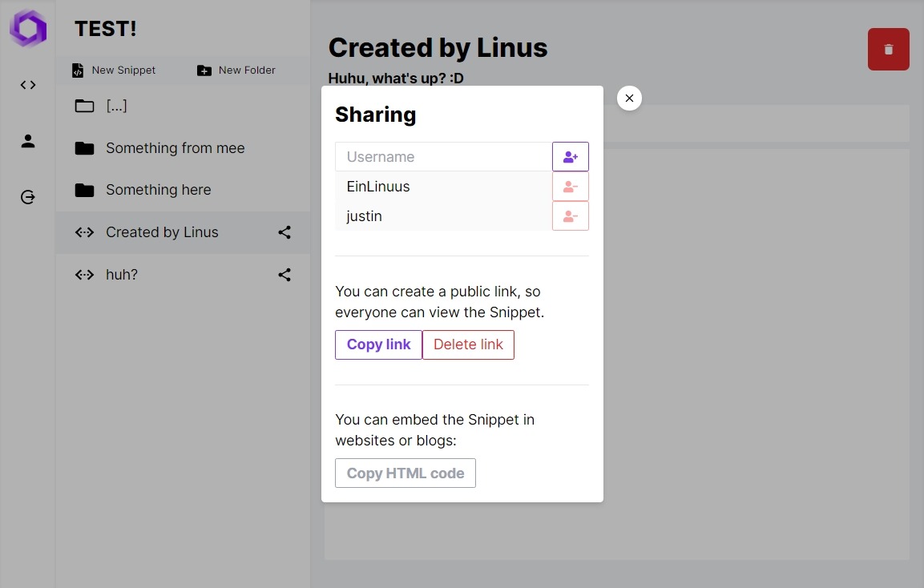Select the Something here folder

point(158,190)
